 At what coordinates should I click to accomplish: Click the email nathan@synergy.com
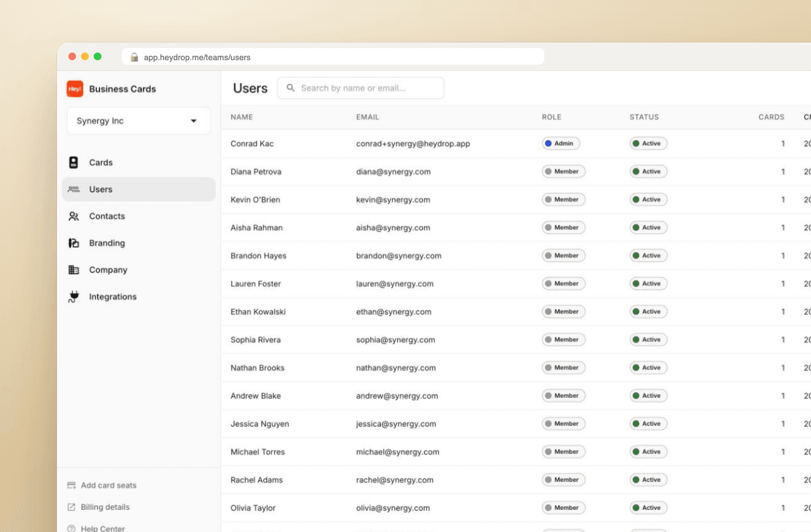396,368
